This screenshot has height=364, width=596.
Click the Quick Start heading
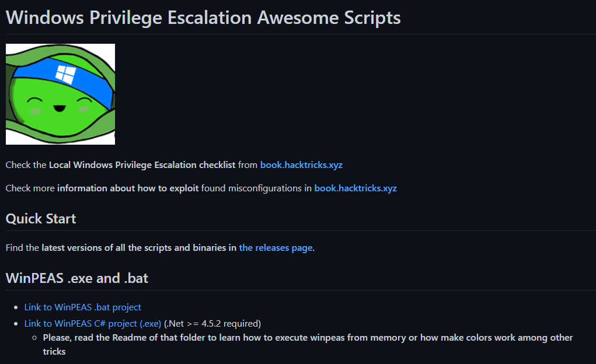(41, 219)
